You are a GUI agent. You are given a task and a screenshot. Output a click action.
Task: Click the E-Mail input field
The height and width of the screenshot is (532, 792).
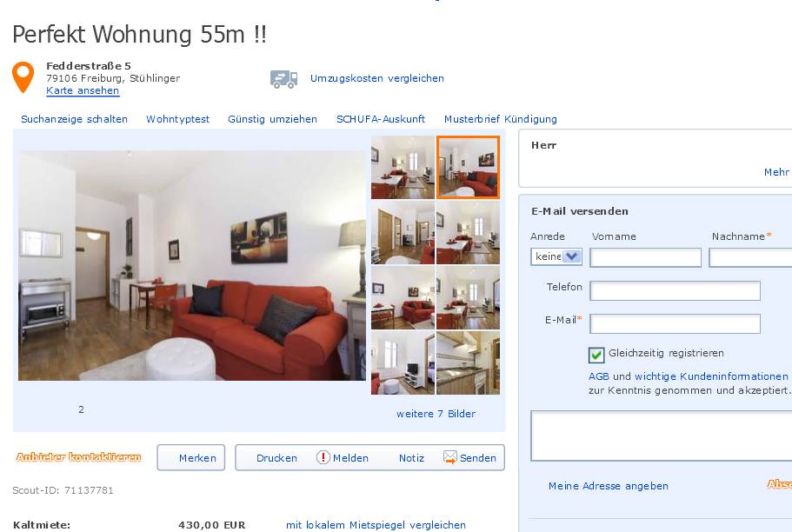tap(675, 324)
